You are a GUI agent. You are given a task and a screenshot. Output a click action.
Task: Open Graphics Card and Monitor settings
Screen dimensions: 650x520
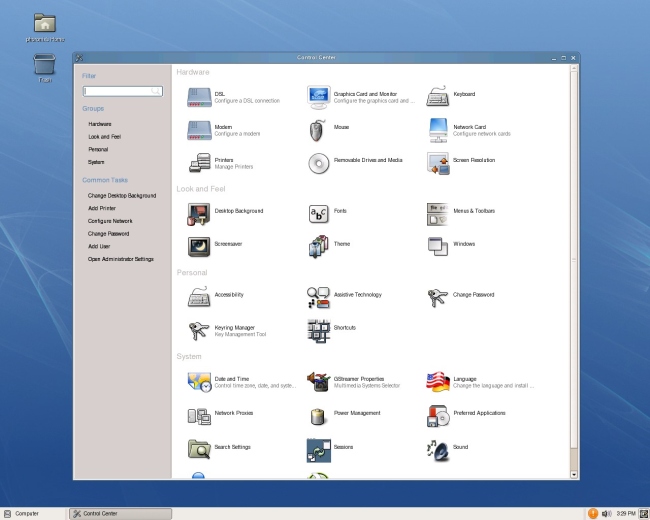point(318,97)
